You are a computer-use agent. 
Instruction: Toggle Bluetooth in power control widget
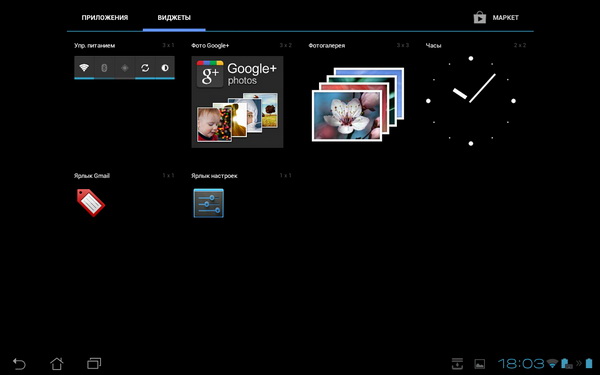tap(104, 68)
